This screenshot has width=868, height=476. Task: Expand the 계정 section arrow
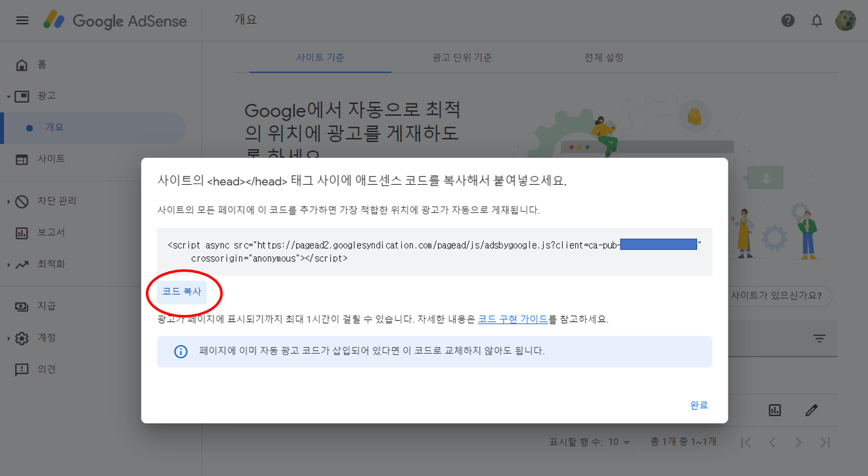point(8,338)
